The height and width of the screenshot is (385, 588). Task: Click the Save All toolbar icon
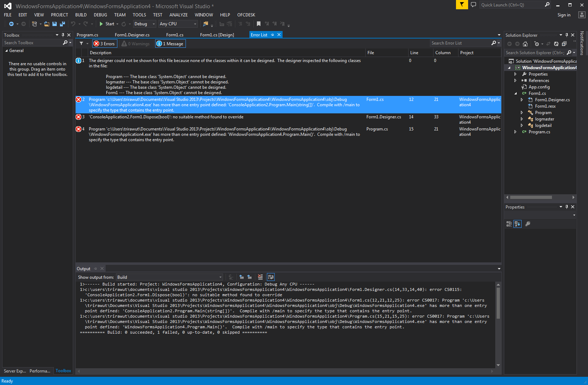[62, 24]
